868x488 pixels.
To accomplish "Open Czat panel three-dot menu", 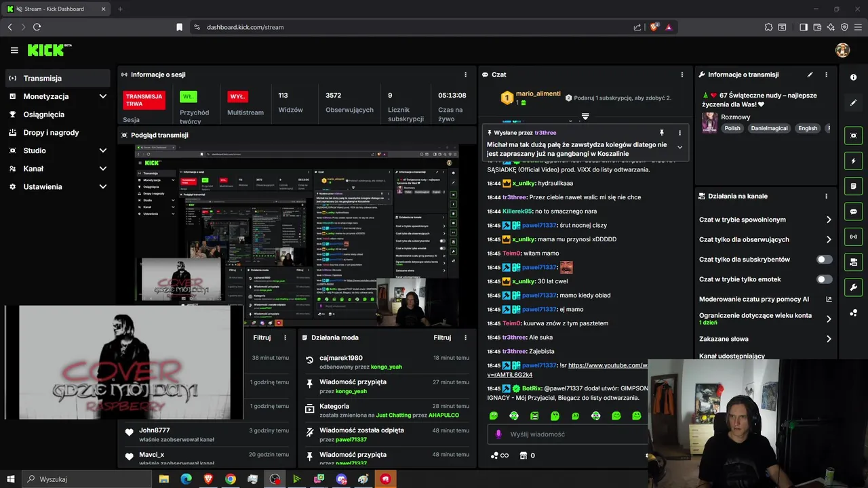I will pyautogui.click(x=682, y=75).
